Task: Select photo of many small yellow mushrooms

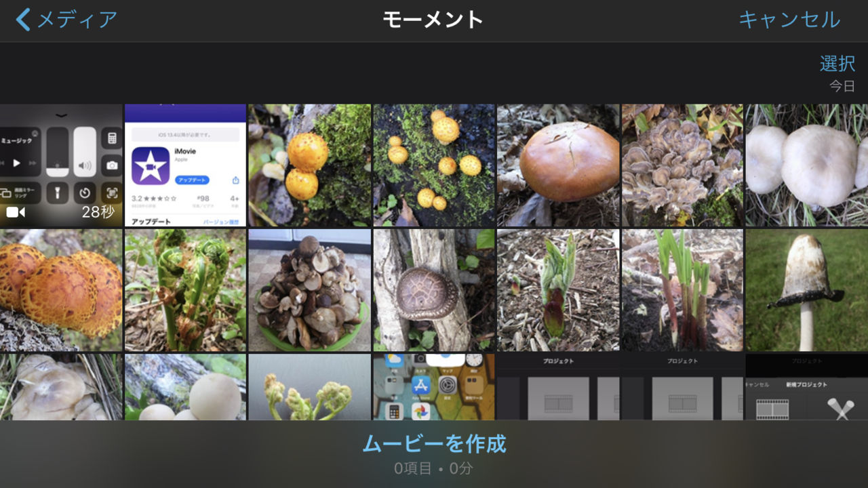Action: point(434,165)
